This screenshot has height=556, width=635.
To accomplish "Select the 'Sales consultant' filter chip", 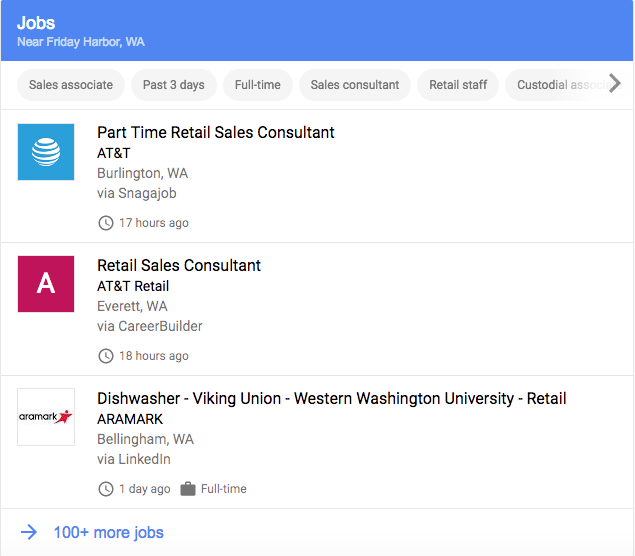I will click(x=355, y=85).
